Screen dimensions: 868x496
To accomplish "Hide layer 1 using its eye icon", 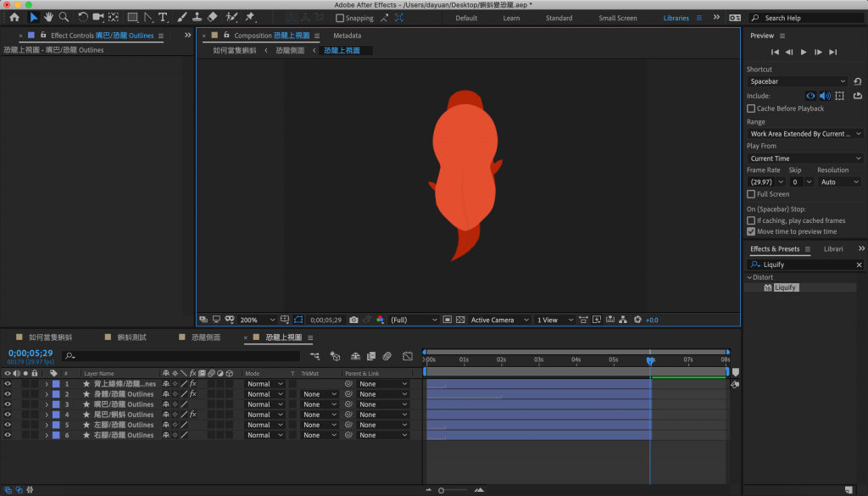I will coord(8,384).
